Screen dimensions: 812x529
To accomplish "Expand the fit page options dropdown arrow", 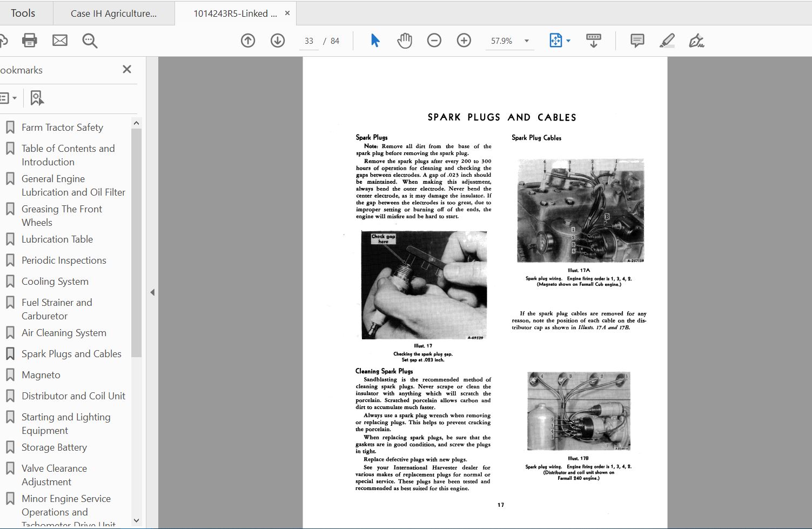I will click(x=568, y=41).
